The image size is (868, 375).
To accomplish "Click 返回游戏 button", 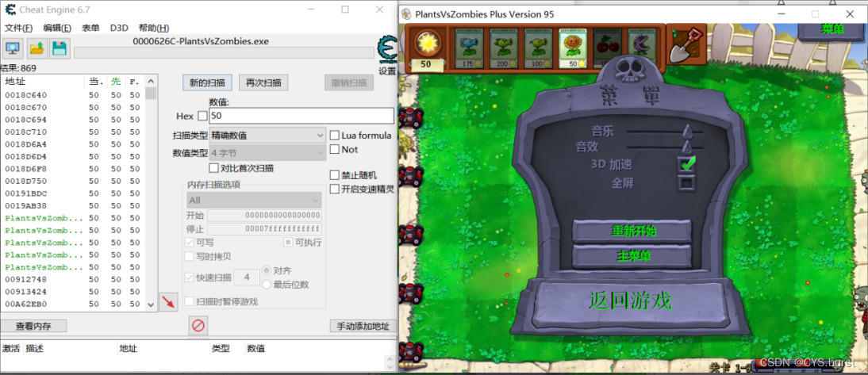I will (630, 301).
